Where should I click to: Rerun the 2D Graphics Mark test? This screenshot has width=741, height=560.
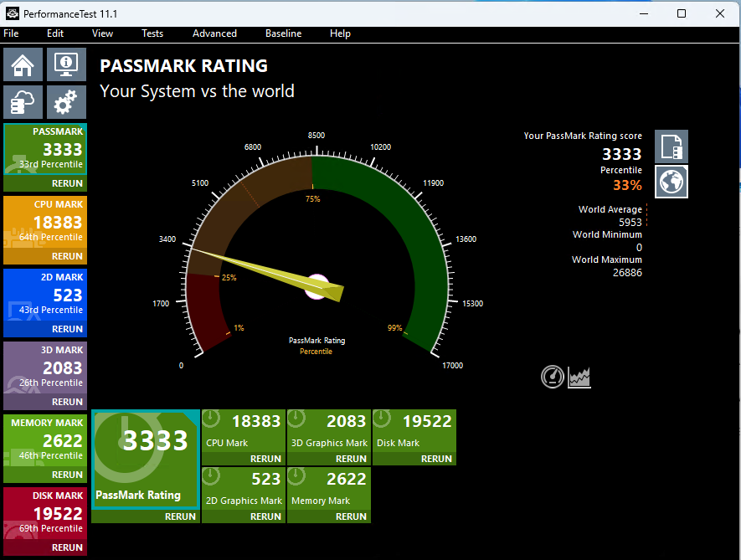coord(265,516)
